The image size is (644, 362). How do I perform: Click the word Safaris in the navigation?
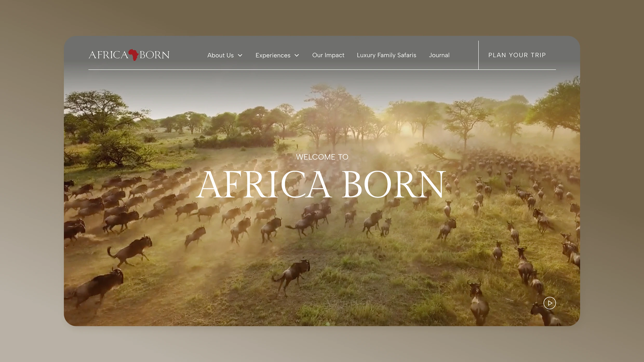407,55
